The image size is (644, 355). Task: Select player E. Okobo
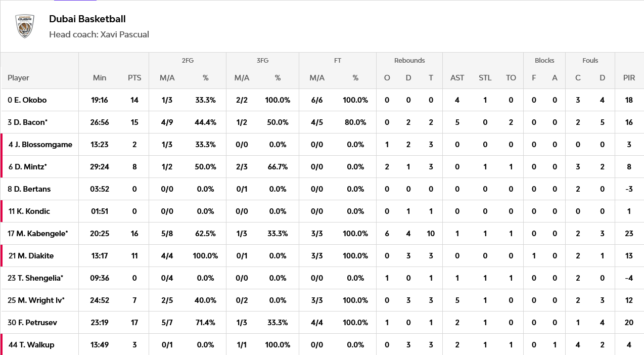(27, 100)
